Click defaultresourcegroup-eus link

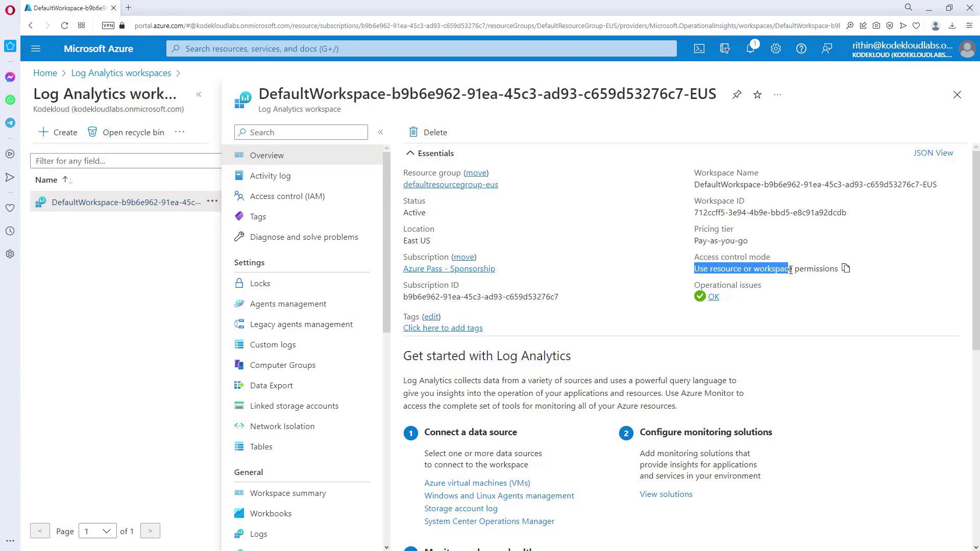coord(450,185)
